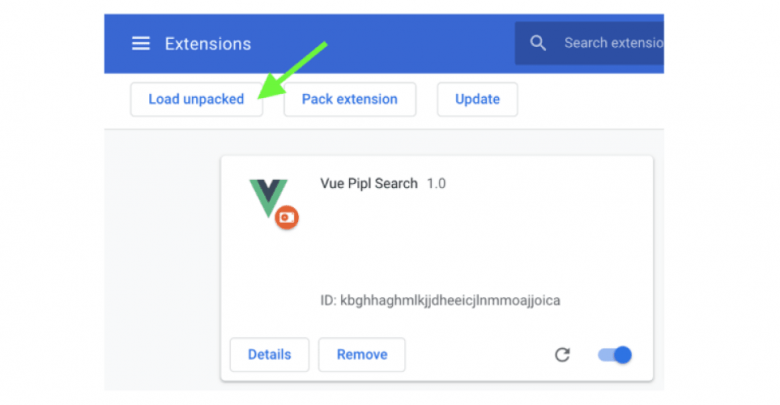Click Load unpacked button
Viewport: 780px width, 405px height.
[196, 99]
